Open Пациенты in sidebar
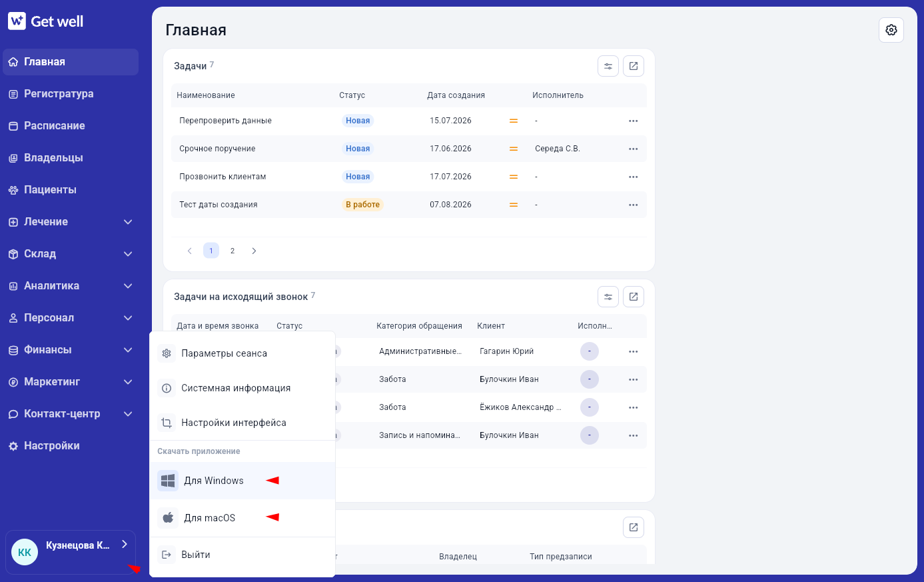Image resolution: width=924 pixels, height=582 pixels. tap(71, 190)
